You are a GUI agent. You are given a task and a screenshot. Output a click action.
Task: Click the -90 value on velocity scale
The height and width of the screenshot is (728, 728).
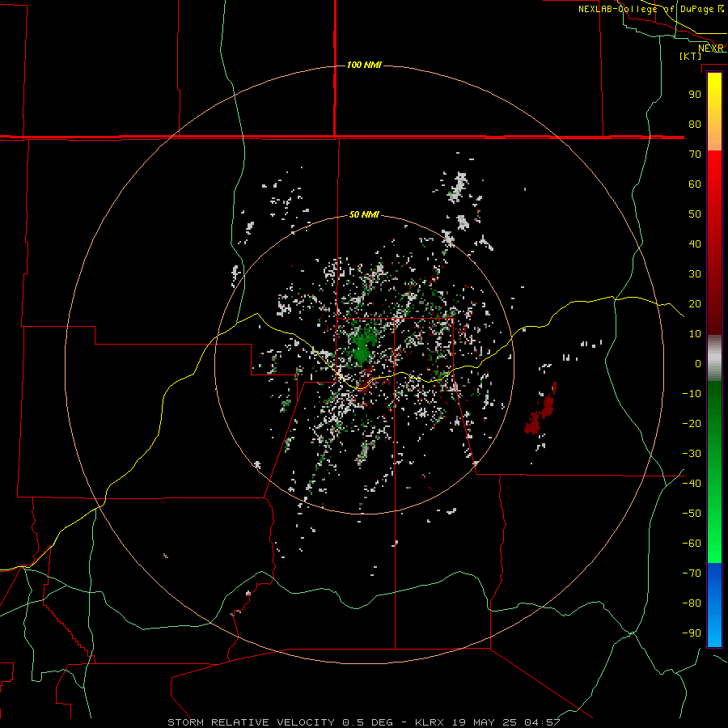692,633
